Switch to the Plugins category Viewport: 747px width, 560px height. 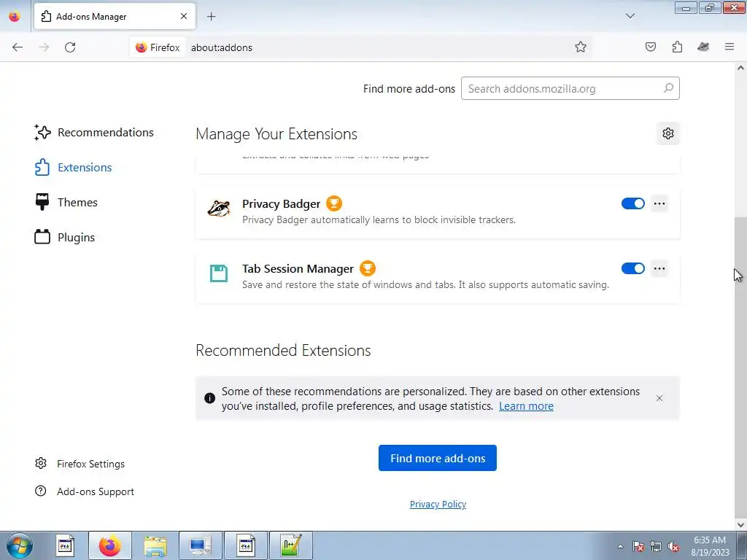click(x=65, y=237)
